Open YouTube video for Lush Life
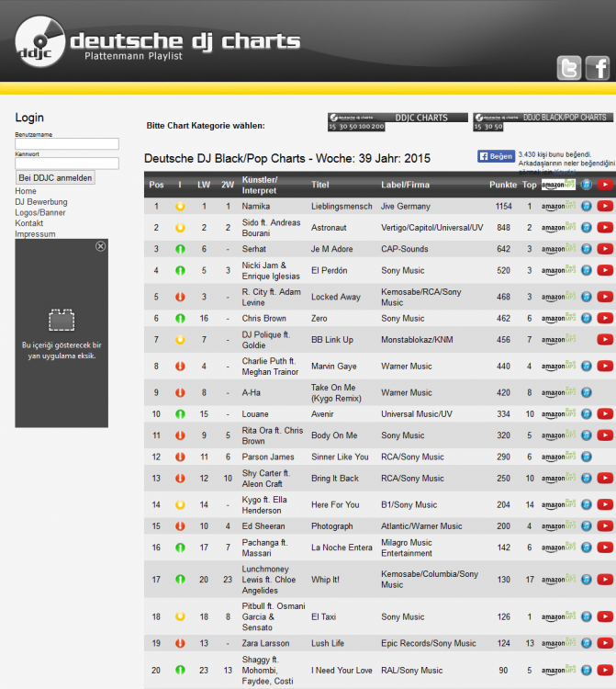 605,643
